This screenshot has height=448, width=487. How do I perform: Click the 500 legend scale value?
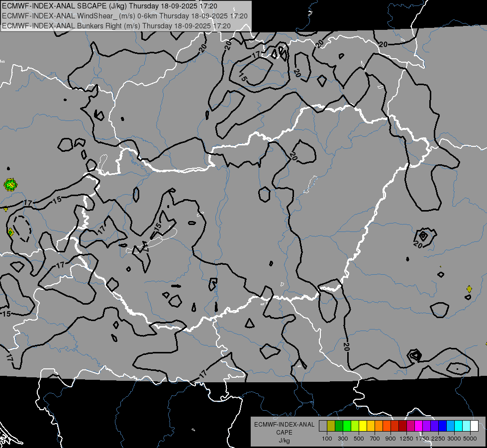coord(359,439)
